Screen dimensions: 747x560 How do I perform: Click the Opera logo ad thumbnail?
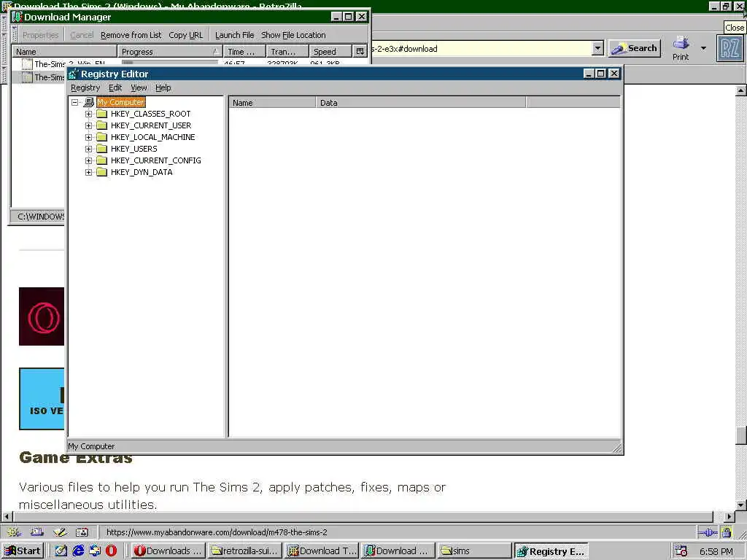point(42,316)
